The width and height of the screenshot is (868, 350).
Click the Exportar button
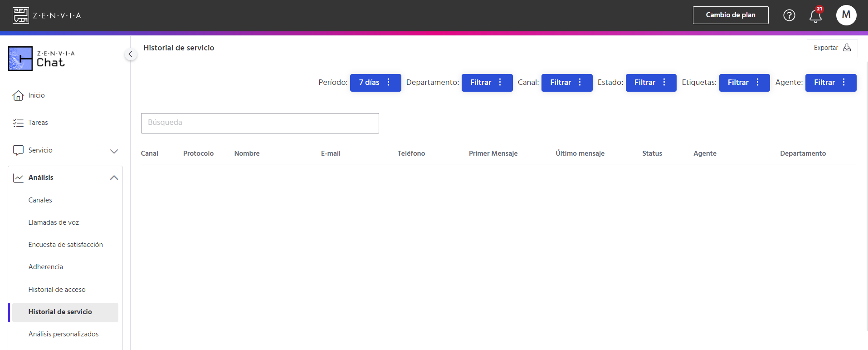[x=832, y=48]
